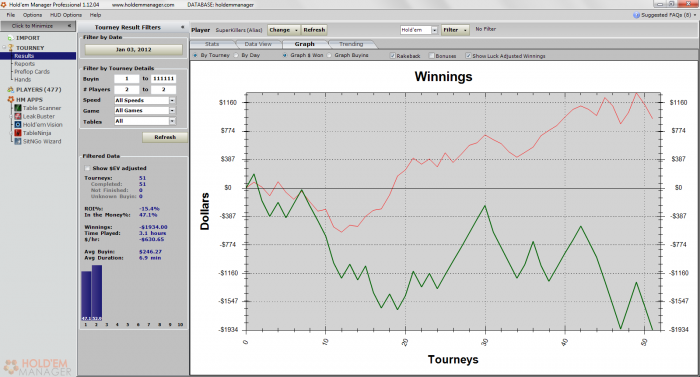Switch to the Graph tab
The height and width of the screenshot is (377, 700).
click(304, 44)
